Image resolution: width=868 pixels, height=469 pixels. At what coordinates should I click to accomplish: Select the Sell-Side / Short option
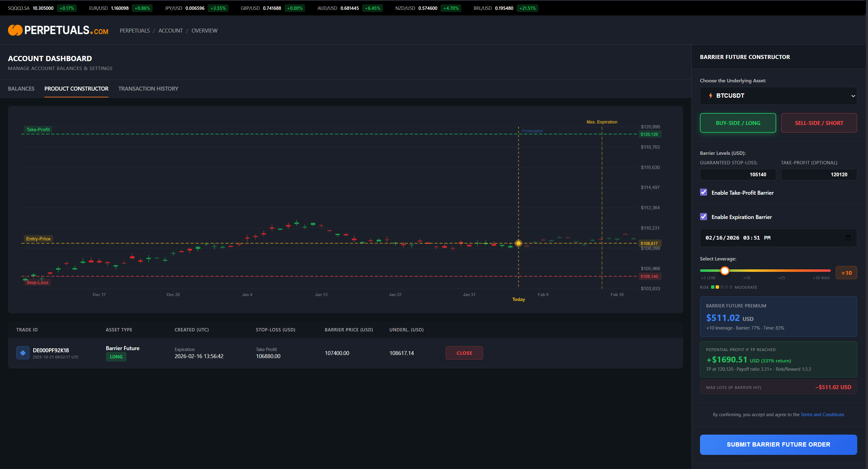pyautogui.click(x=819, y=123)
